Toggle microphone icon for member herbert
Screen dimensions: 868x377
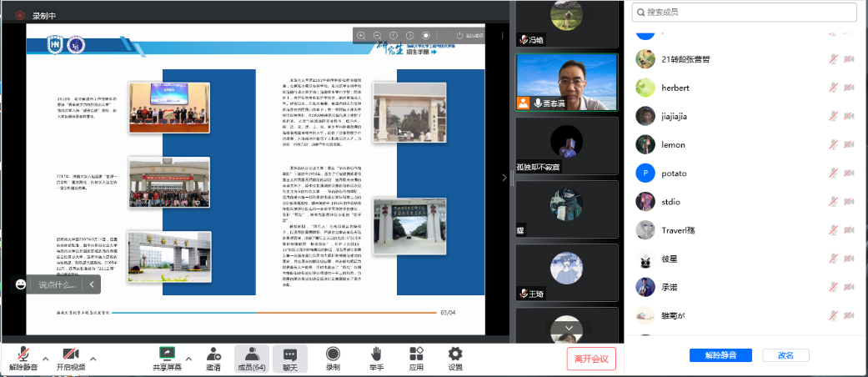(x=833, y=88)
